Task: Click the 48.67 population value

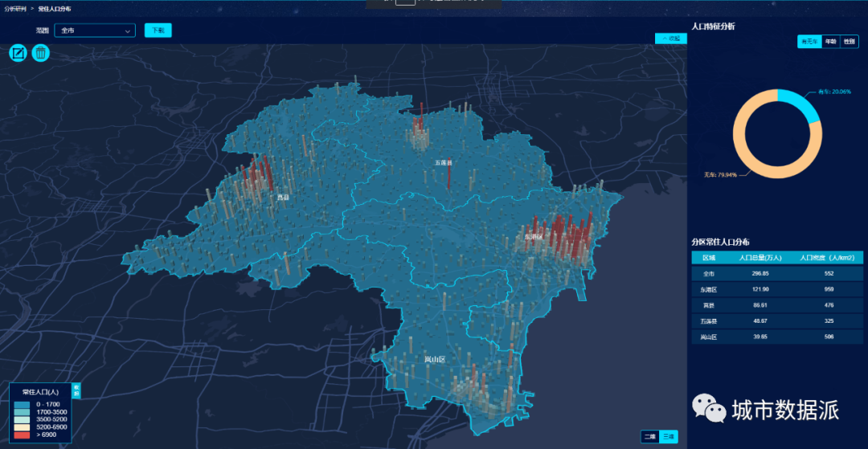Action: click(x=759, y=321)
